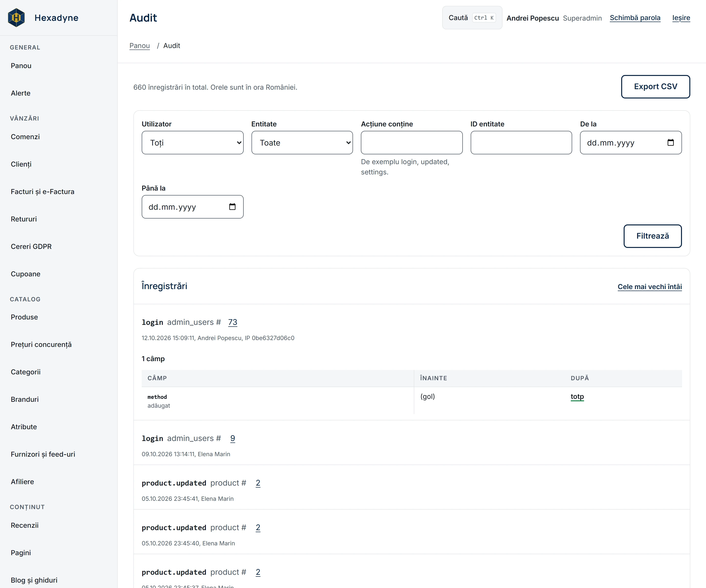Viewport: 706px width, 588px height.
Task: Click the '1 câmp' summary text
Action: click(153, 358)
